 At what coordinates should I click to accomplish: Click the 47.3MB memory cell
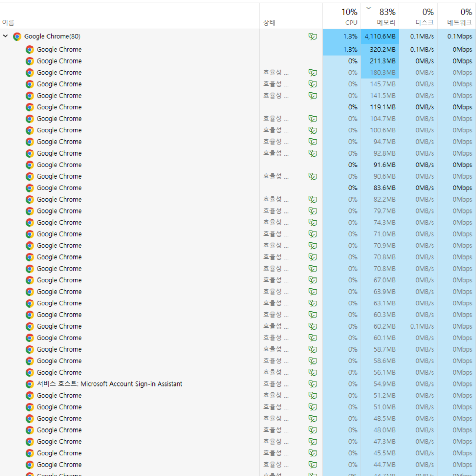click(380, 442)
